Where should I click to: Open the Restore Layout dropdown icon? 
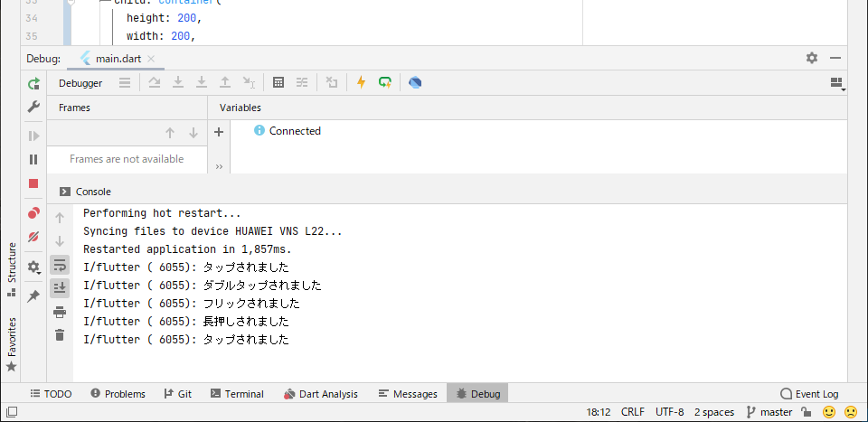[x=837, y=83]
